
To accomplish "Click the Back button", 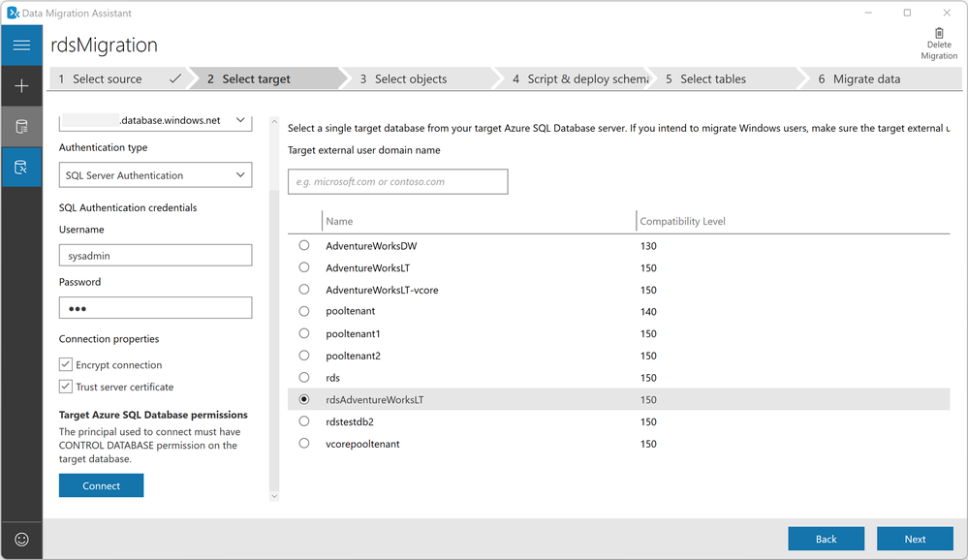I will pos(826,539).
